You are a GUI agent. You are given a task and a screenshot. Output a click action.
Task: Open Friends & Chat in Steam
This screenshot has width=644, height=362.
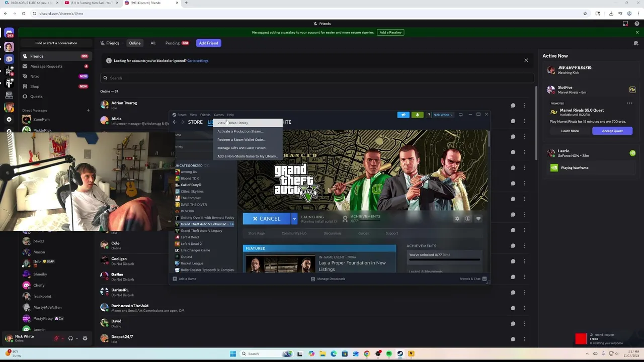point(473,279)
